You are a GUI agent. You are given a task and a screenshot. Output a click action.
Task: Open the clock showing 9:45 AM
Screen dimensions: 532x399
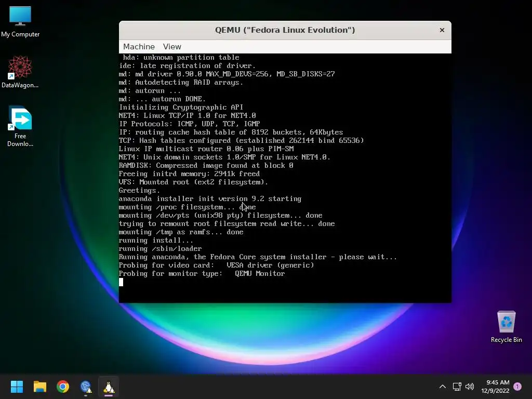pyautogui.click(x=495, y=387)
